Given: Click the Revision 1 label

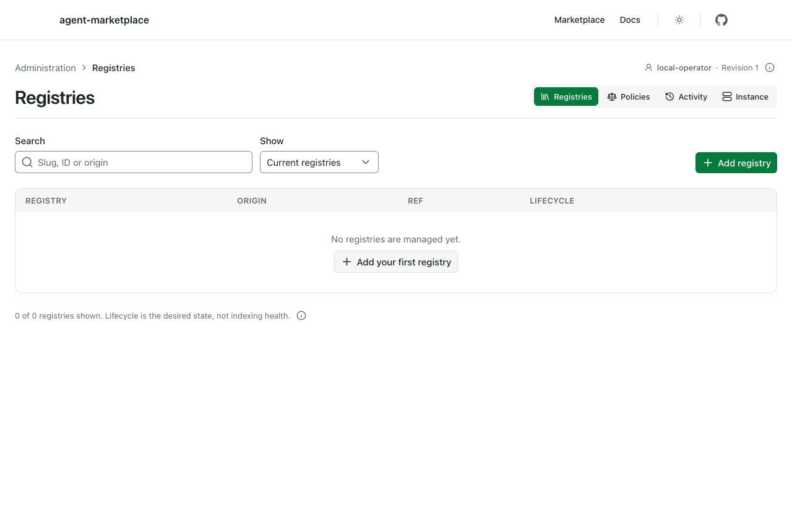Looking at the screenshot, I should pos(740,67).
